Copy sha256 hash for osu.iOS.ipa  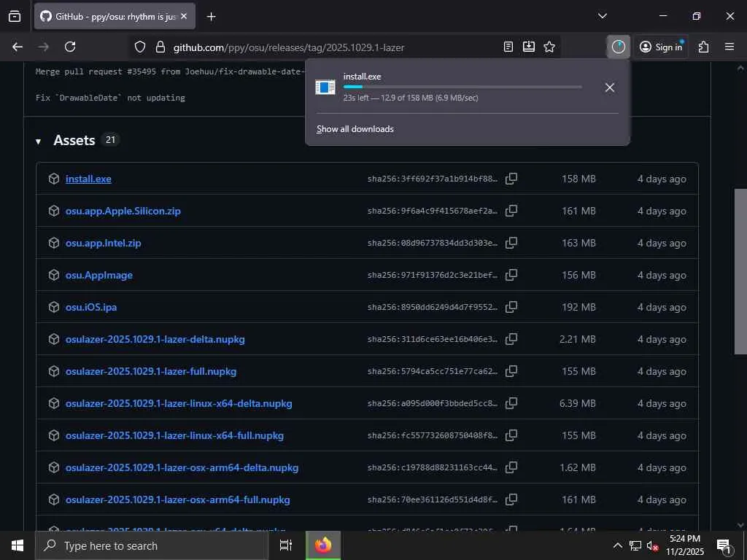point(511,307)
